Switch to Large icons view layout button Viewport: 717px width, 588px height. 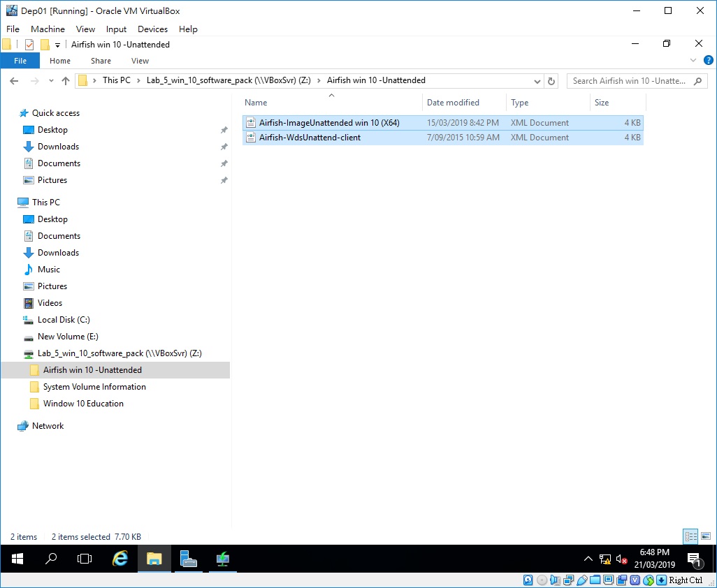pyautogui.click(x=706, y=536)
